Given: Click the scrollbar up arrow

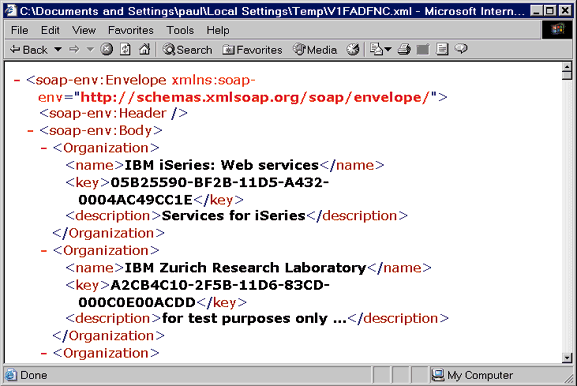Looking at the screenshot, I should pos(567,67).
